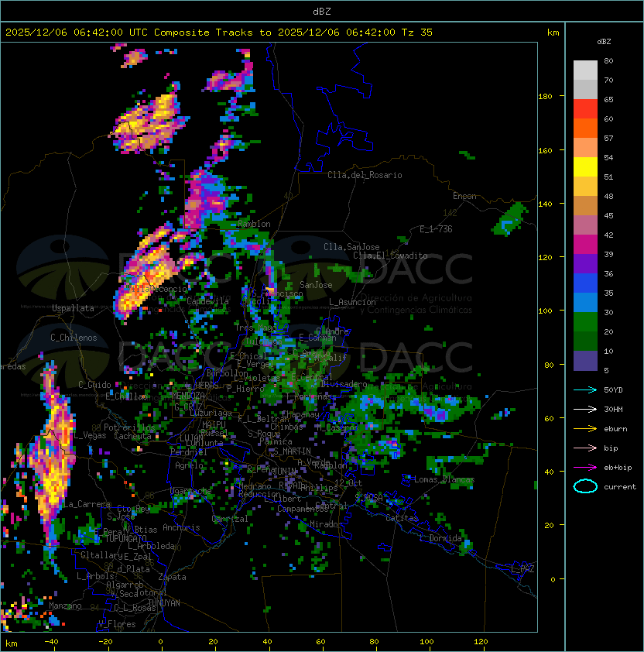Select the Uspallata label on the map
644x652 pixels.
[x=73, y=308]
